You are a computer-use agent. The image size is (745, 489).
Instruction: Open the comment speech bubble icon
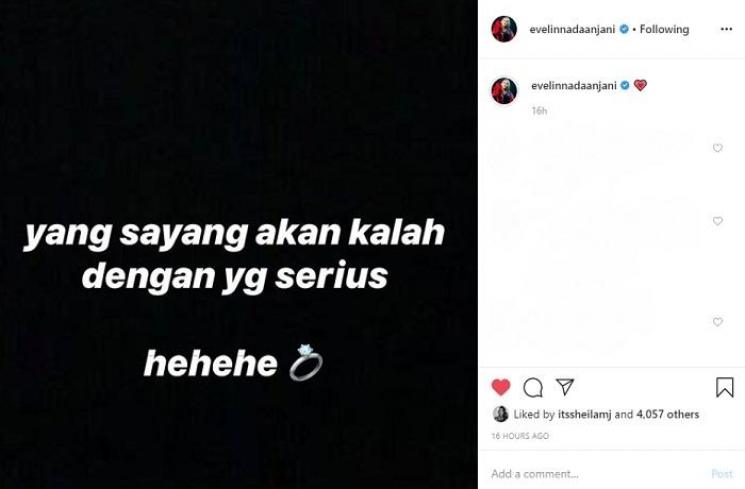pos(533,388)
